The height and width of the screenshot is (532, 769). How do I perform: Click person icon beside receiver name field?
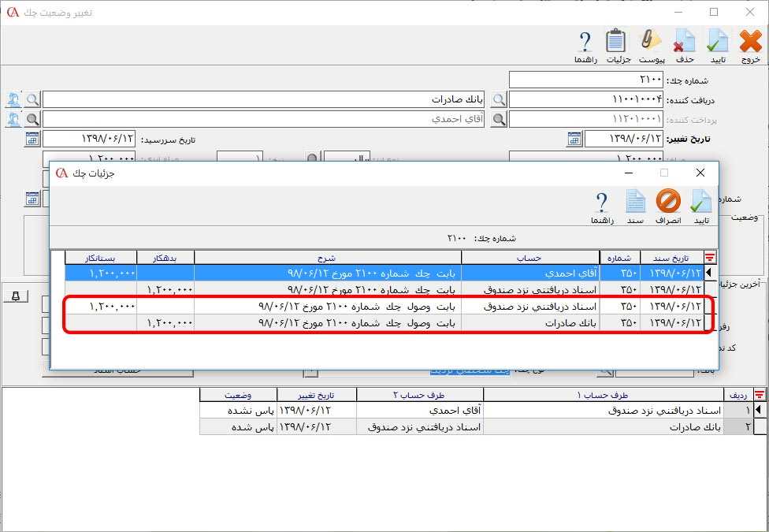click(13, 100)
